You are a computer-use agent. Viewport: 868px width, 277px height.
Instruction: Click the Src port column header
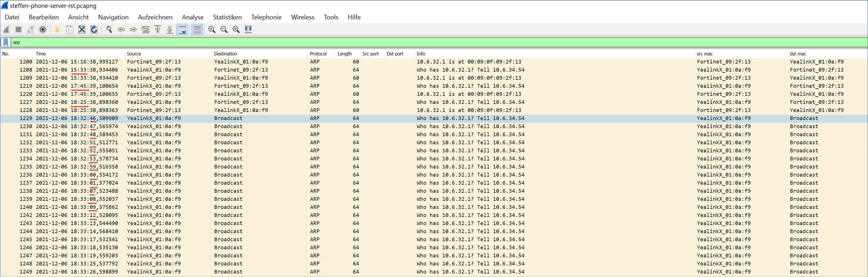tap(372, 54)
